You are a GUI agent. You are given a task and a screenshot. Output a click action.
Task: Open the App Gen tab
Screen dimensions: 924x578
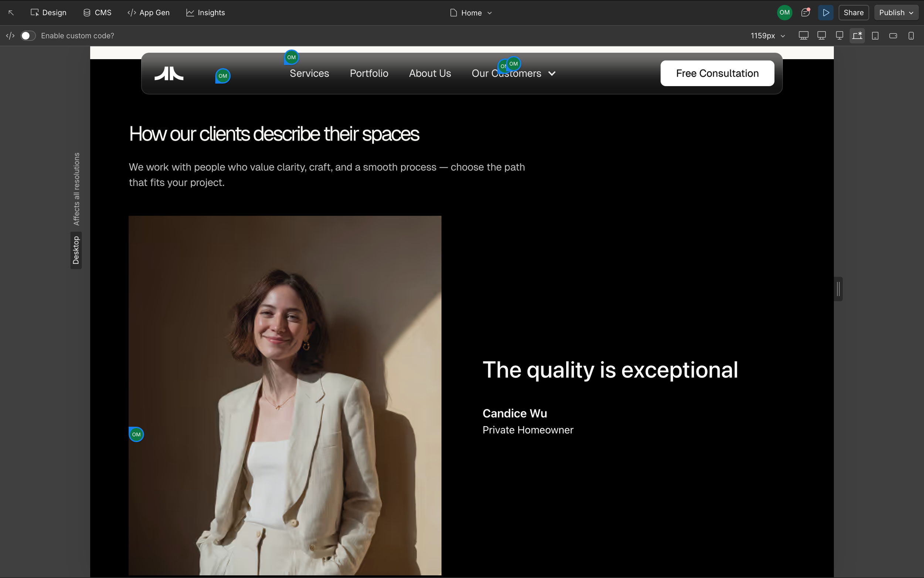(x=149, y=13)
